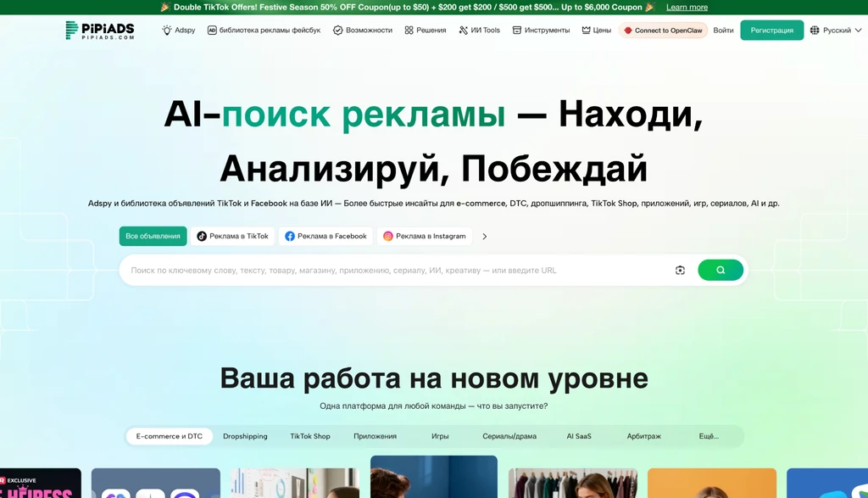The height and width of the screenshot is (498, 868).
Task: Click the Регистрация button
Action: (x=771, y=31)
